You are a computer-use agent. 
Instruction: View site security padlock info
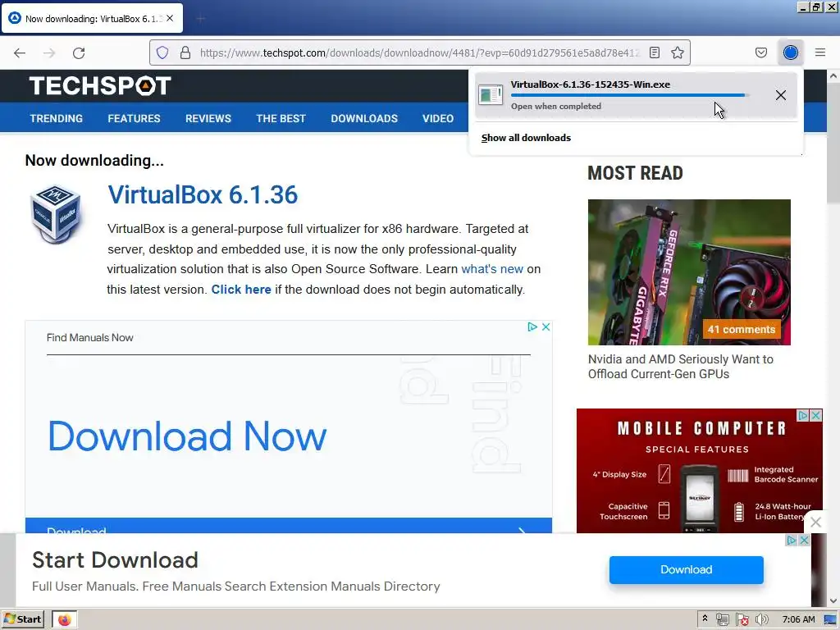185,52
